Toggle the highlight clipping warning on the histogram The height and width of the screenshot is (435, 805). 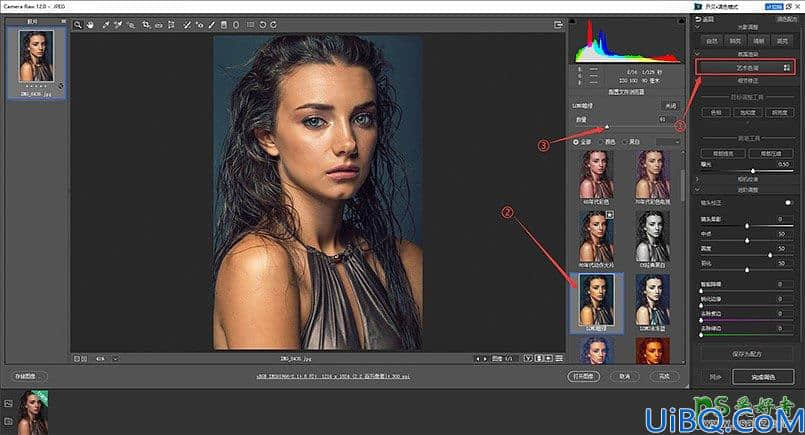click(x=682, y=21)
